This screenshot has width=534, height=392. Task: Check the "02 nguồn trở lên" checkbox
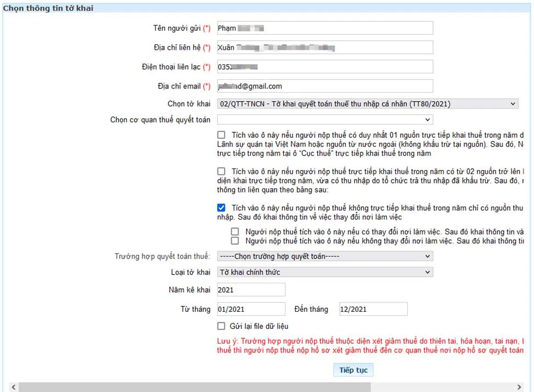(222, 172)
